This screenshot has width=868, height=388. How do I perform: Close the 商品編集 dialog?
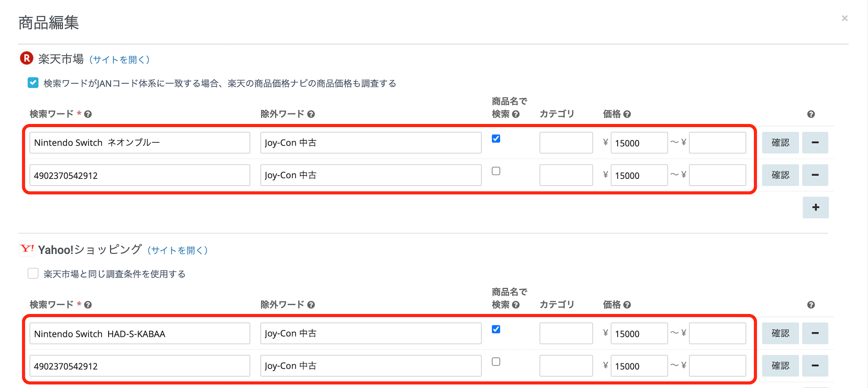click(844, 18)
